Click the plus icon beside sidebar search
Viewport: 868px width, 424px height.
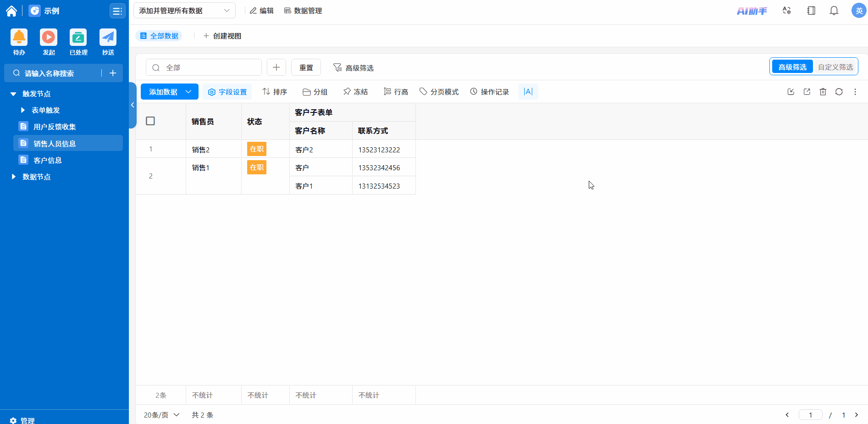[x=113, y=73]
